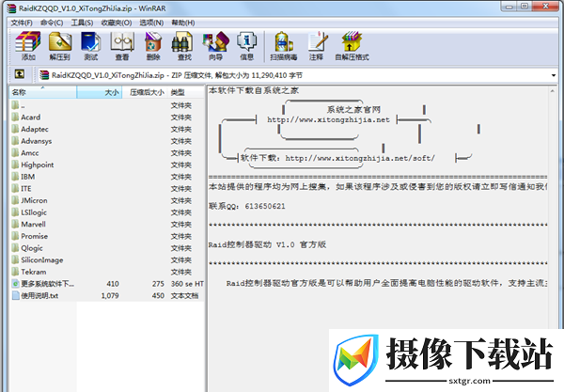This screenshot has height=392, width=564.
Task: Select the IBM folder
Action: [107, 177]
